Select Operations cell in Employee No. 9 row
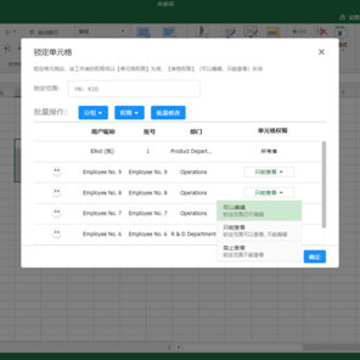Screen dimensions: 360x360 pos(193,172)
